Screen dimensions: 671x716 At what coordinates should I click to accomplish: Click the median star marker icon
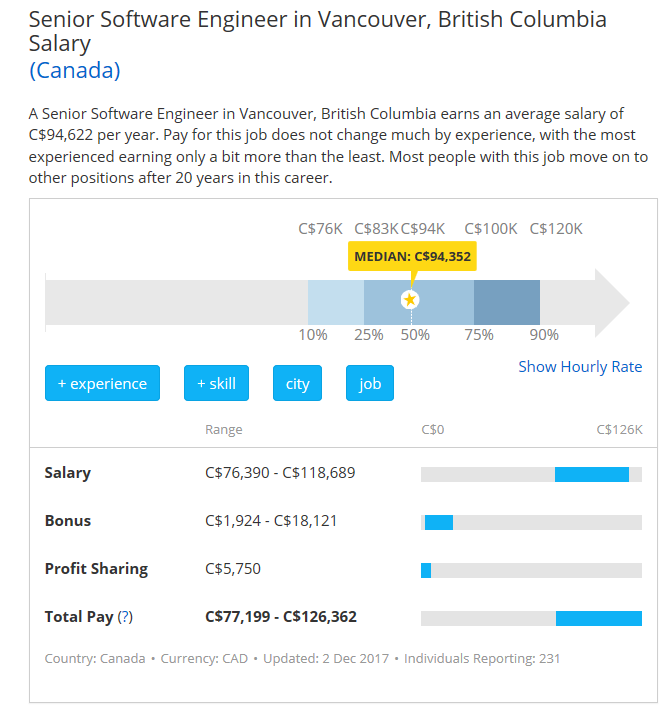tap(410, 300)
